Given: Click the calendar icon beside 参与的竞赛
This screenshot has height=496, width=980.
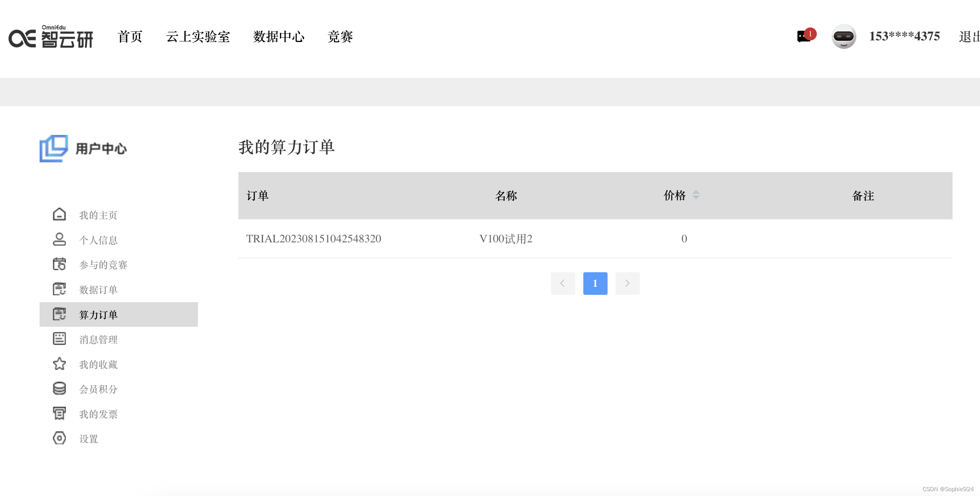Looking at the screenshot, I should 59,265.
